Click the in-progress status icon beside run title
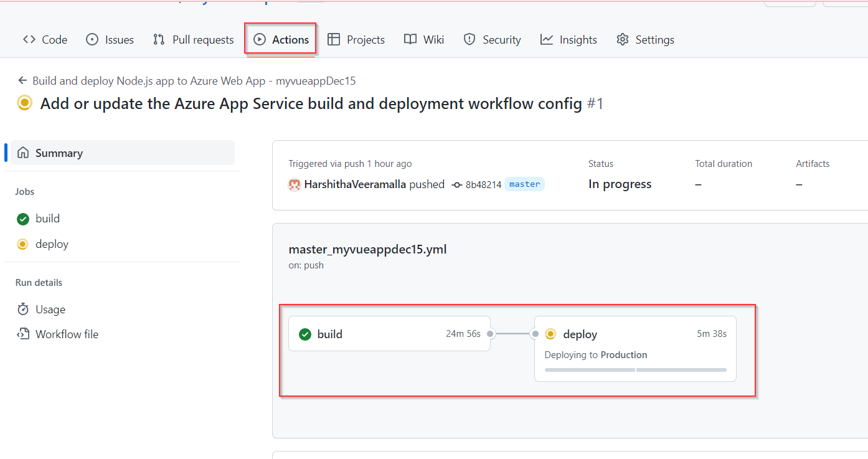 (x=24, y=103)
